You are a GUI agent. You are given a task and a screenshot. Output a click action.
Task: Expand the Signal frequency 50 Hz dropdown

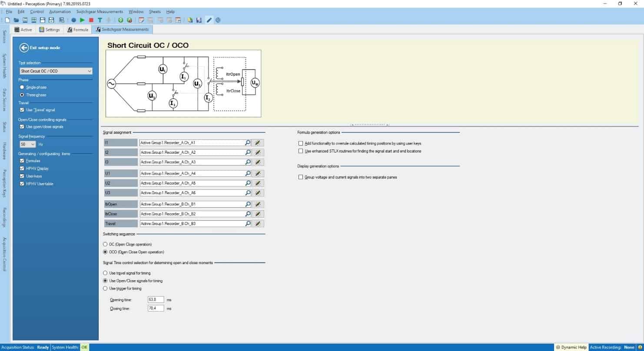pyautogui.click(x=28, y=144)
